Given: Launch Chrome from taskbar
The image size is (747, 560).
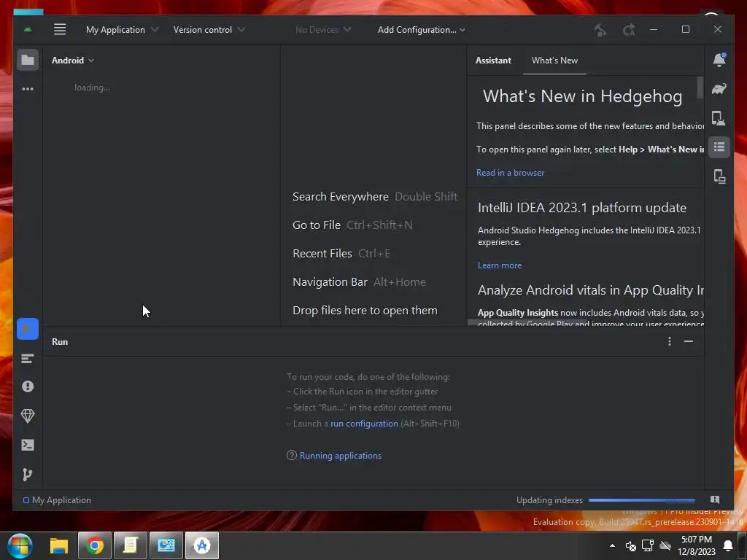Looking at the screenshot, I should (95, 545).
